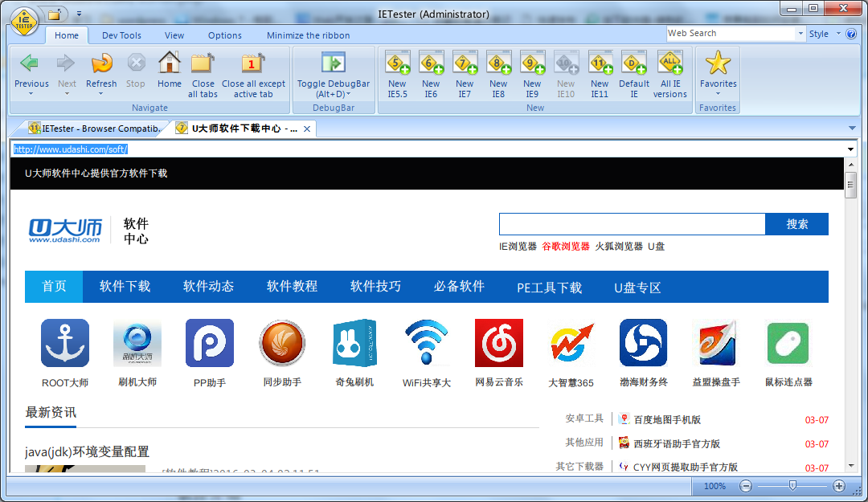Switch to the Dev Tools ribbon tab

pyautogui.click(x=121, y=35)
